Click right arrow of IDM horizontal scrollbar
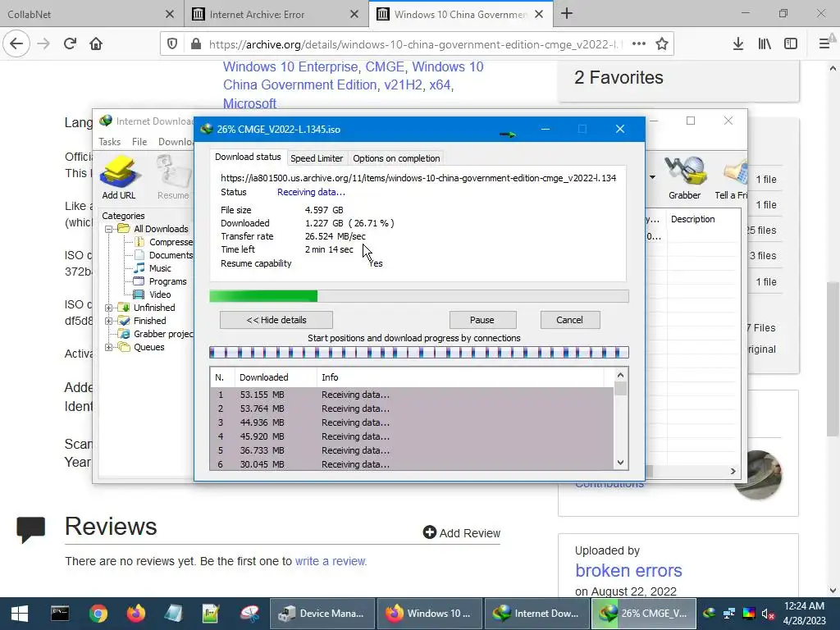Image resolution: width=840 pixels, height=630 pixels. point(733,471)
